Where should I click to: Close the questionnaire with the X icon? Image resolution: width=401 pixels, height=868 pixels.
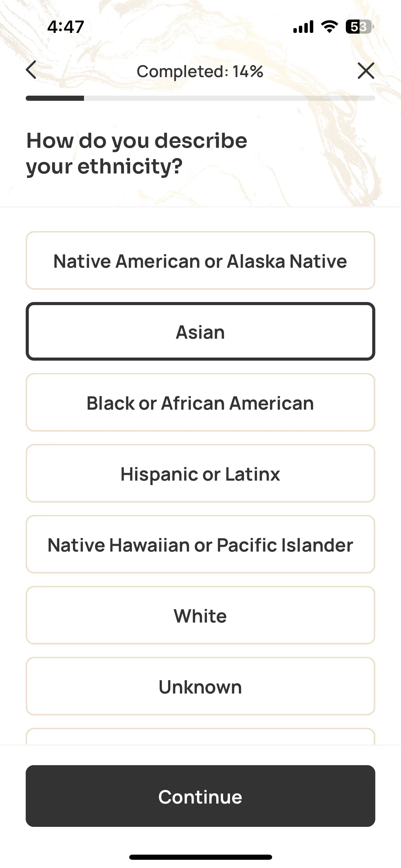pos(366,71)
